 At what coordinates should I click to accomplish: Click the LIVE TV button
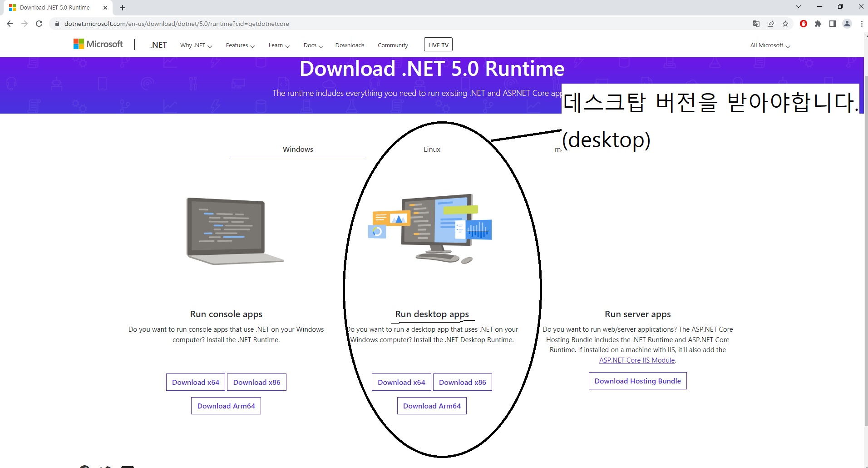click(x=438, y=45)
